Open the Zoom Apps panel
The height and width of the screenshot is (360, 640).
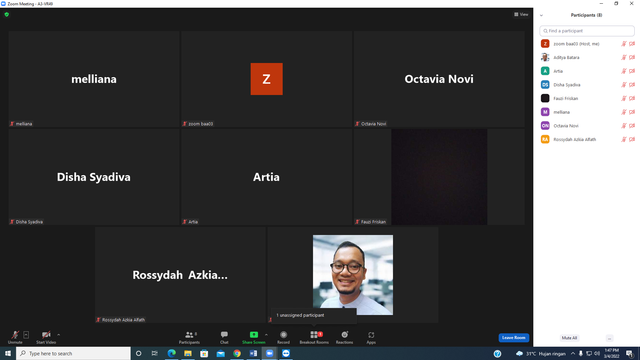[x=371, y=337]
